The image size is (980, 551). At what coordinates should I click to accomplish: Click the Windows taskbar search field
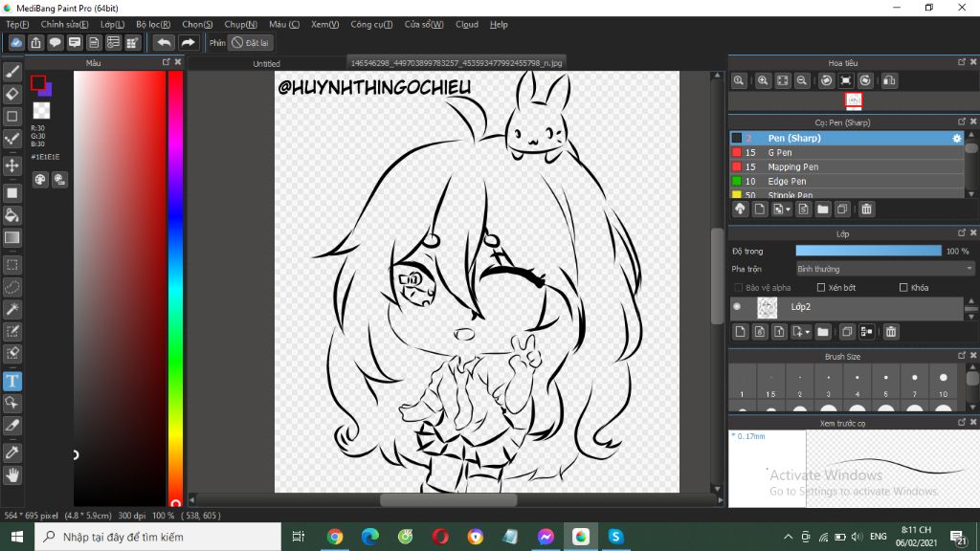[x=158, y=537]
